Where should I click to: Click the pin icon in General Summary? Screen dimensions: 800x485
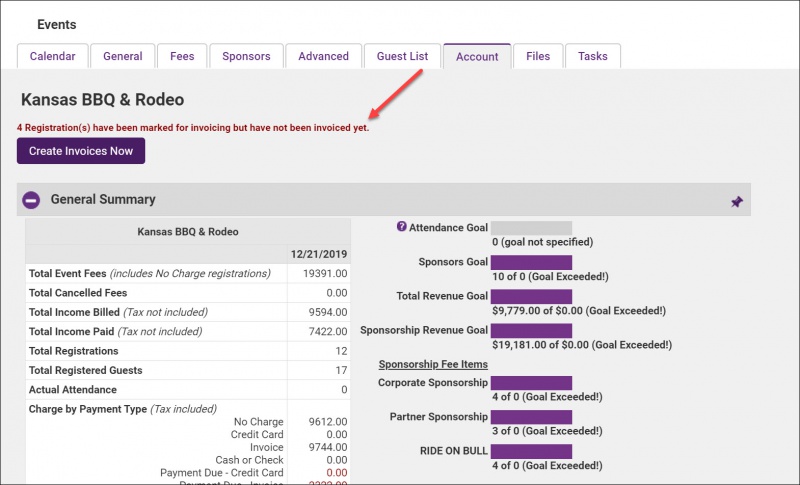(736, 201)
